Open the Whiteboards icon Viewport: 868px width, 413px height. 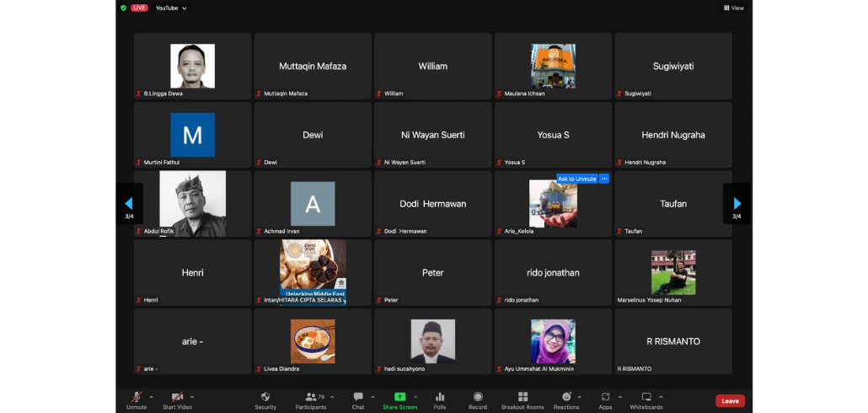point(646,397)
